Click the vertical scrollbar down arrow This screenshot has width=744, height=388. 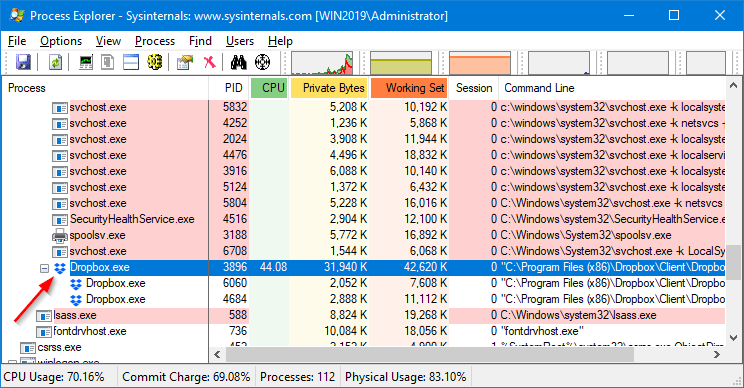(733, 338)
